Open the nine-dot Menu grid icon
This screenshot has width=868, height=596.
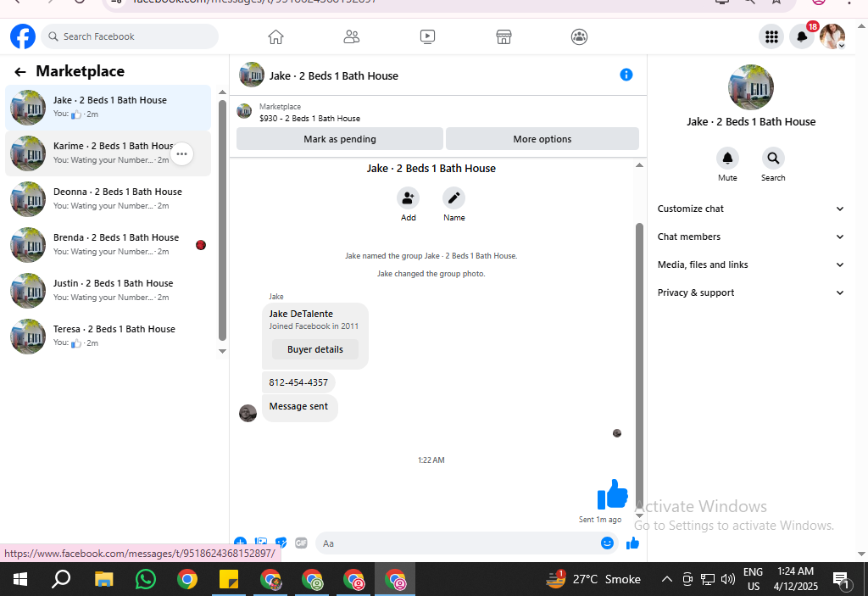pyautogui.click(x=771, y=37)
